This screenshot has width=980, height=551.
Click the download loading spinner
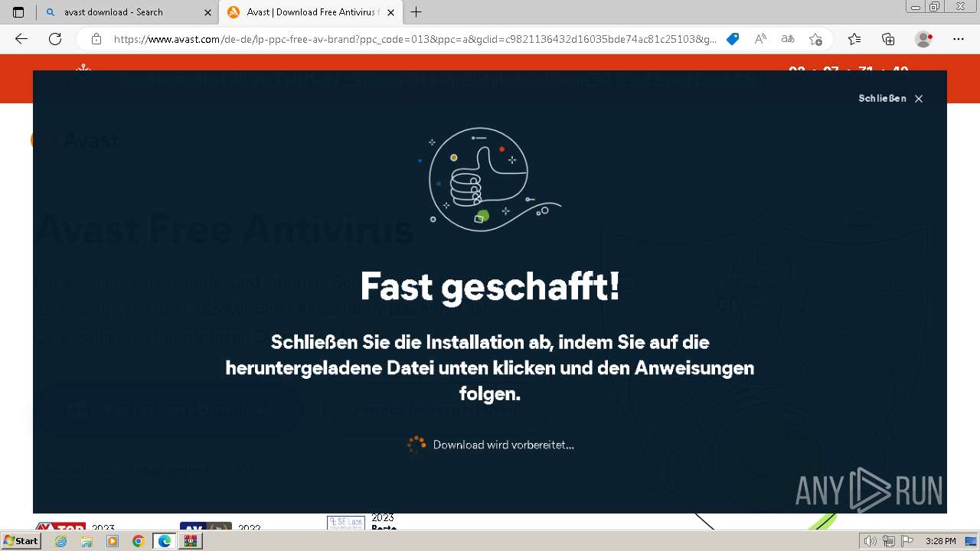(x=416, y=445)
